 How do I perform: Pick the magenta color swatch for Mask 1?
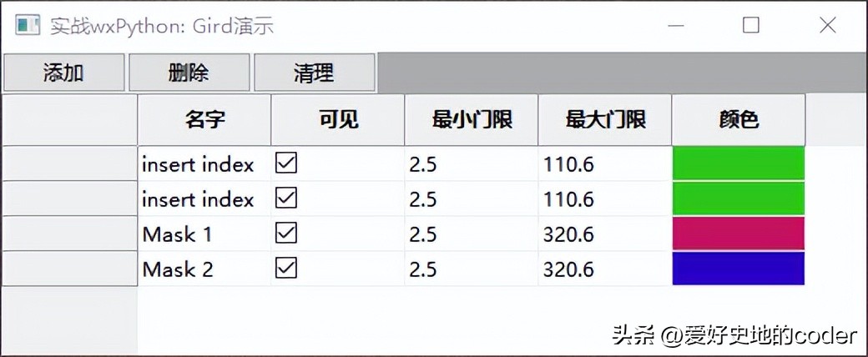click(x=739, y=234)
